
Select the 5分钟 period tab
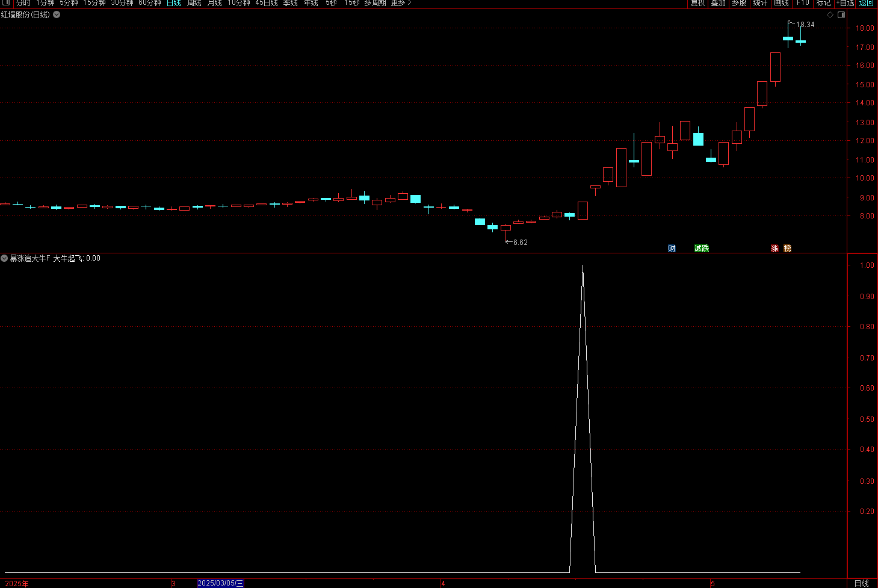coord(69,3)
